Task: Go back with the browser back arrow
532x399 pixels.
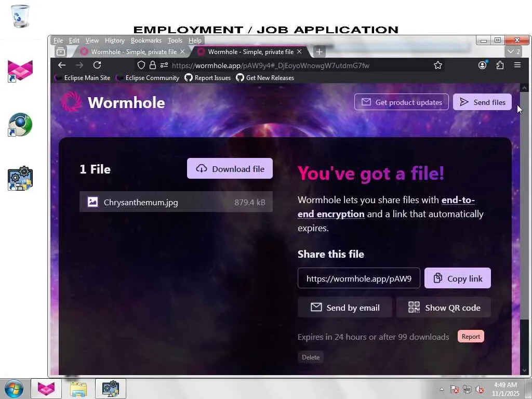Action: [x=62, y=65]
